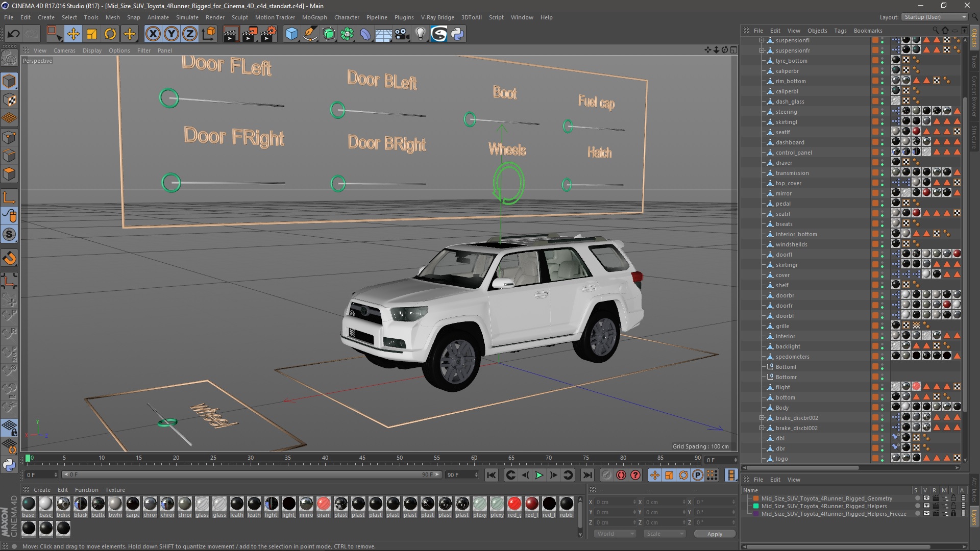
Task: Click the Python script icon in toolbar
Action: coord(457,34)
